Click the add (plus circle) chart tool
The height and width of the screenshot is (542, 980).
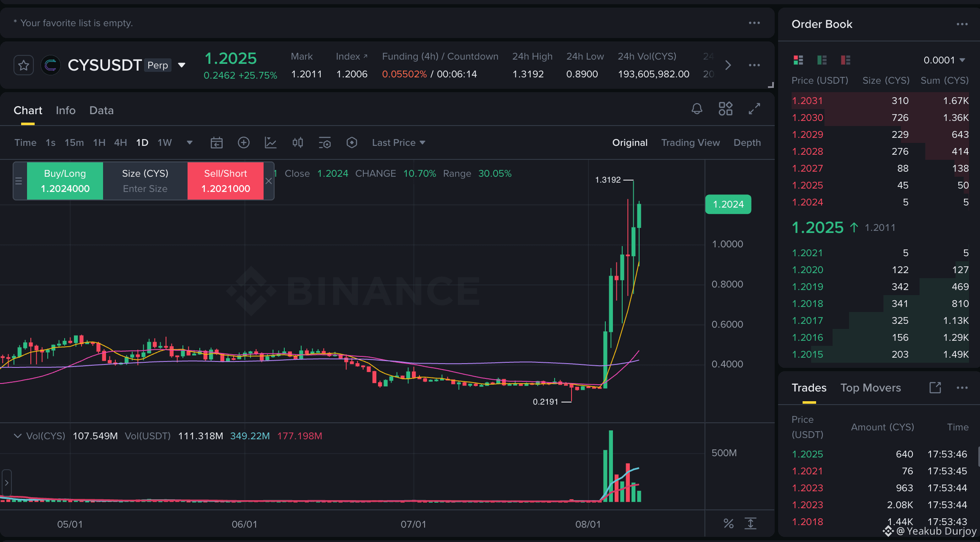pos(244,143)
